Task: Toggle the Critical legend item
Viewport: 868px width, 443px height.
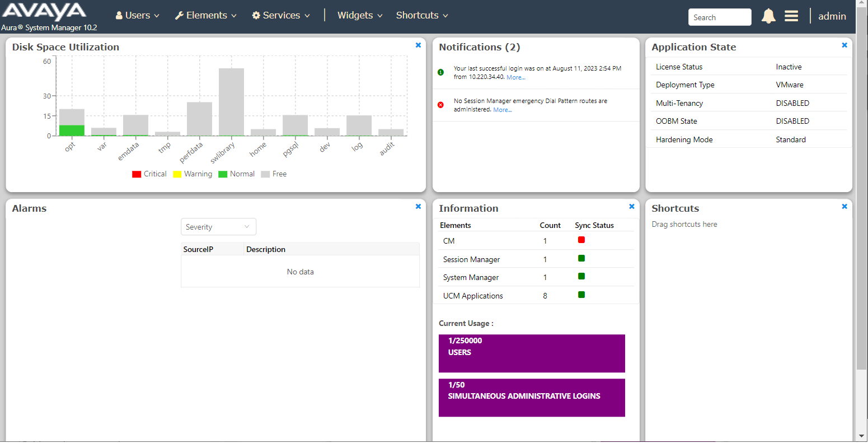Action: [149, 174]
